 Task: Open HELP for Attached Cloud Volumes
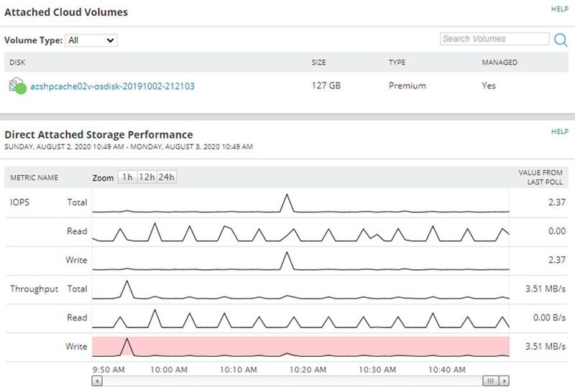click(560, 9)
